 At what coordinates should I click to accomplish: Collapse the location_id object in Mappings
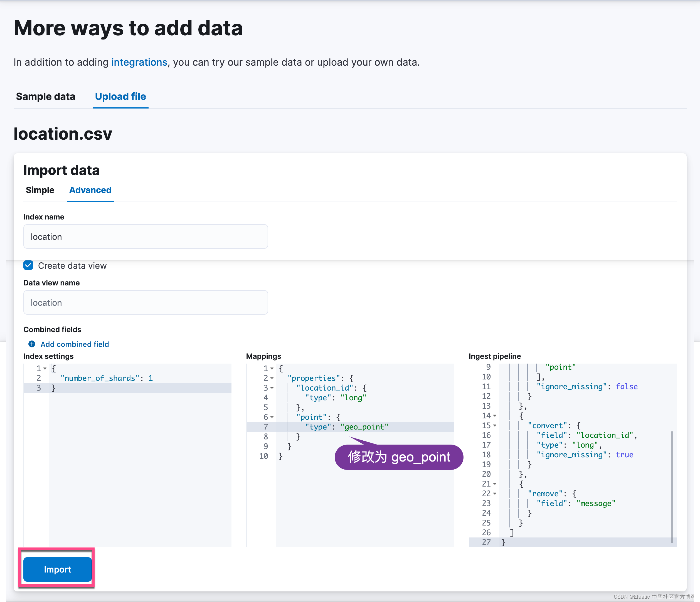tap(272, 388)
